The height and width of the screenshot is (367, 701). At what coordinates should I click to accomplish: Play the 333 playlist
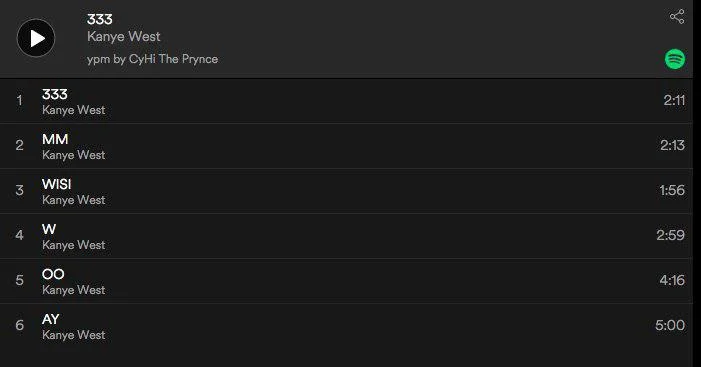click(36, 38)
